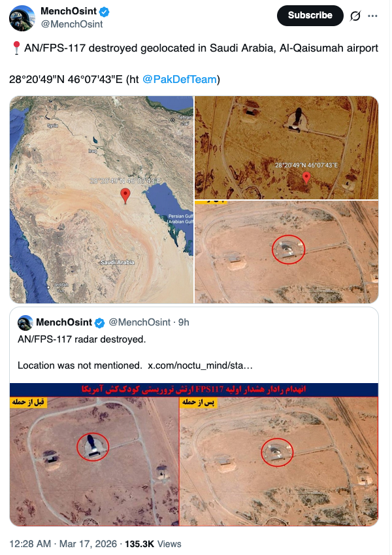This screenshot has width=392, height=555.
Task: Click verified badge in quoted tweet
Action: [100, 323]
